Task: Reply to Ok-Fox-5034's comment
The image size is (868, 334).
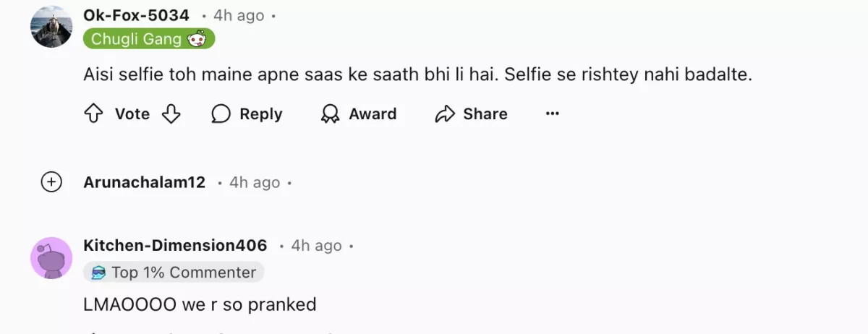Action: point(247,114)
